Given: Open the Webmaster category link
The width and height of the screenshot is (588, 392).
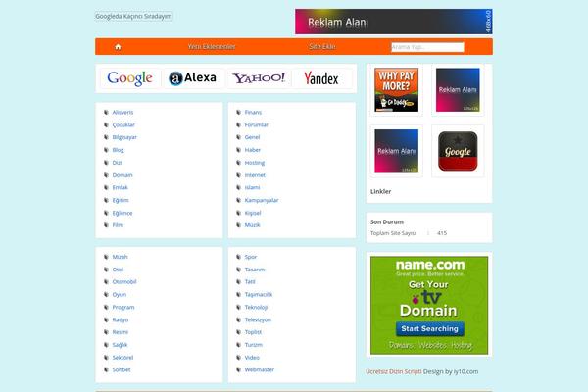Looking at the screenshot, I should (259, 369).
